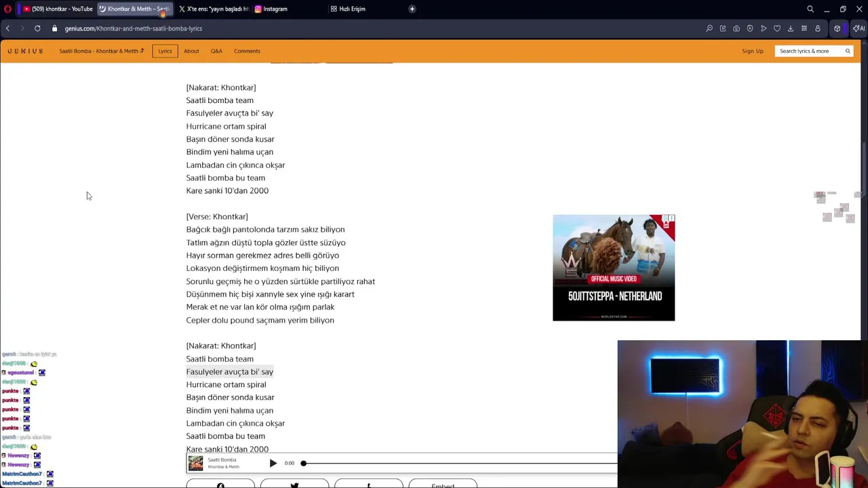The height and width of the screenshot is (488, 868).
Task: Reload the Genius page
Action: [37, 28]
